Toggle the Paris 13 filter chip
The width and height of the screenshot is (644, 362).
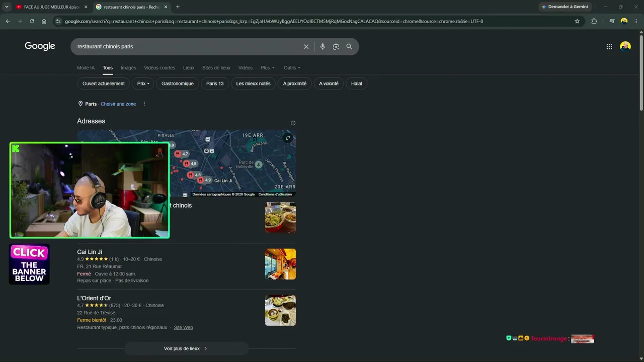coord(215,83)
